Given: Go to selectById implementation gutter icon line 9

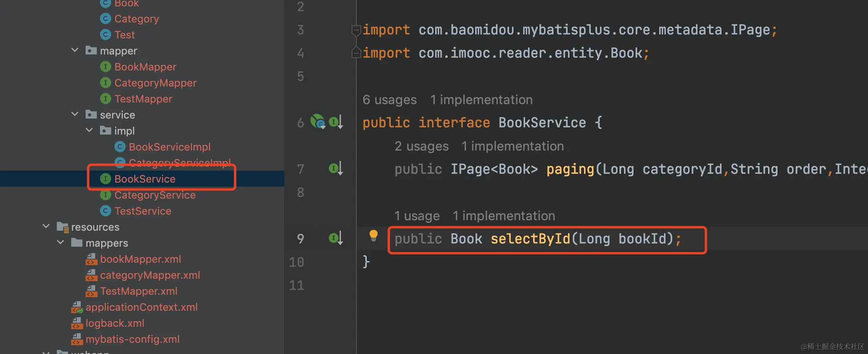Looking at the screenshot, I should 336,238.
